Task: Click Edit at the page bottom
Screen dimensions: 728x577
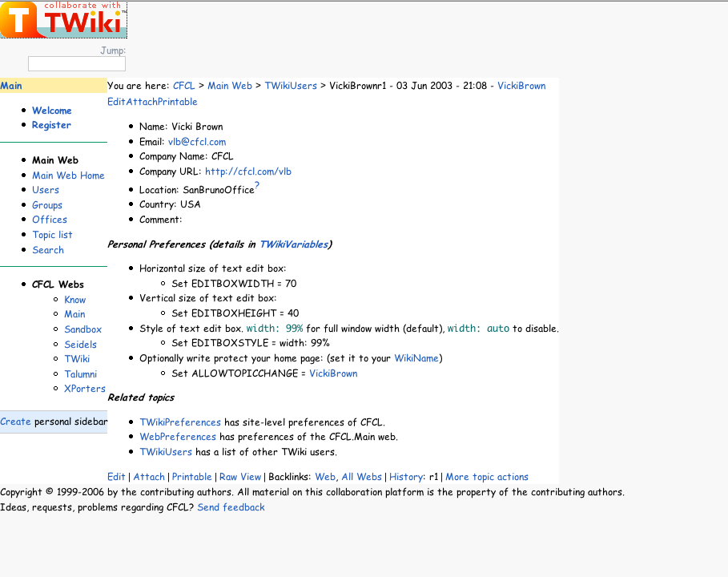Action: (x=116, y=476)
